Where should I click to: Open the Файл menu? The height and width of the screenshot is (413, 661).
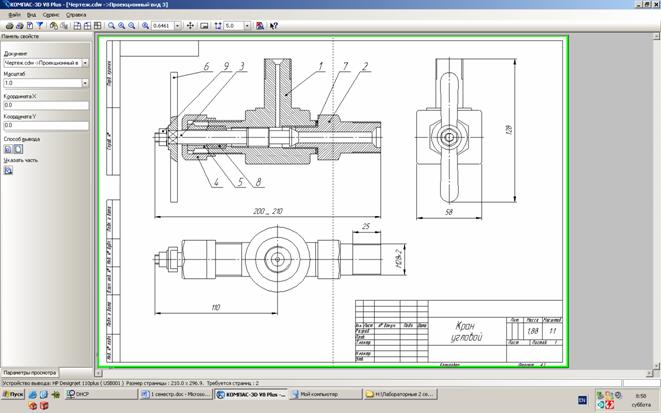pos(14,15)
